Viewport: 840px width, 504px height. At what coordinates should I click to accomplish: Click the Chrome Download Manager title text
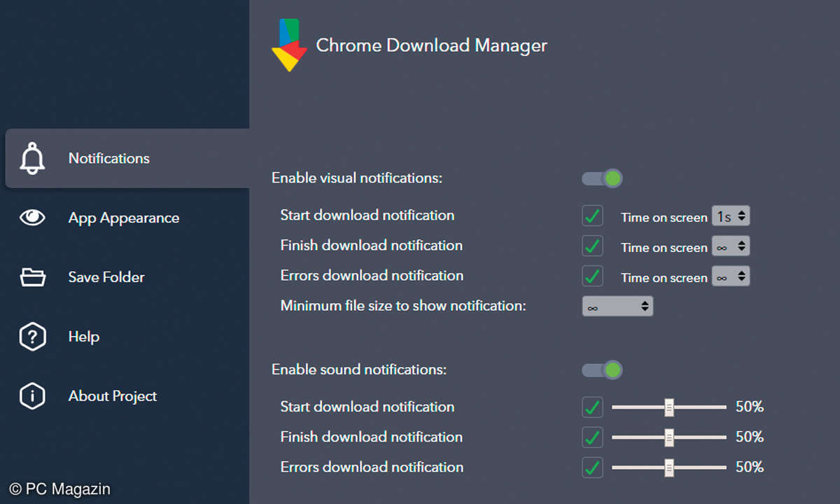click(431, 45)
